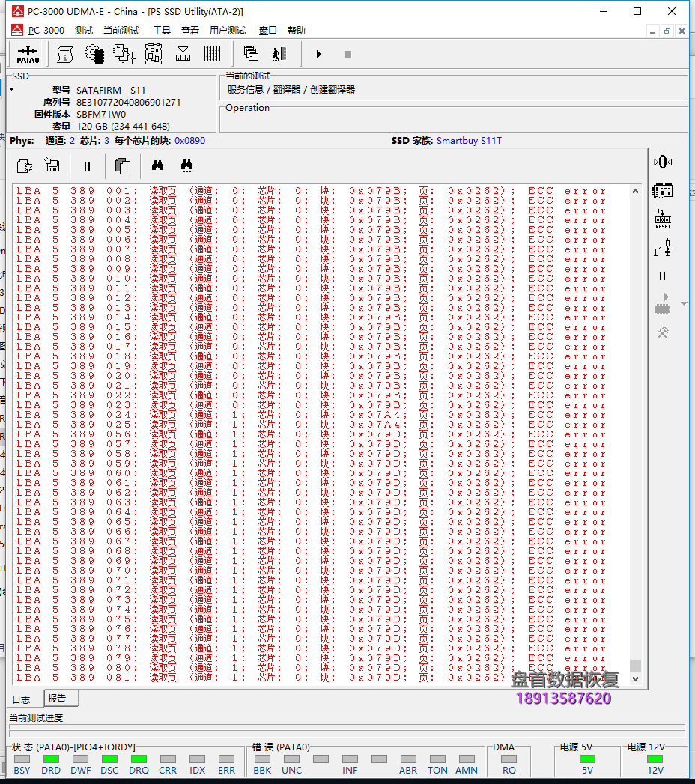Click the binoculars find icon
Screen dimensions: 695x784
tap(157, 165)
